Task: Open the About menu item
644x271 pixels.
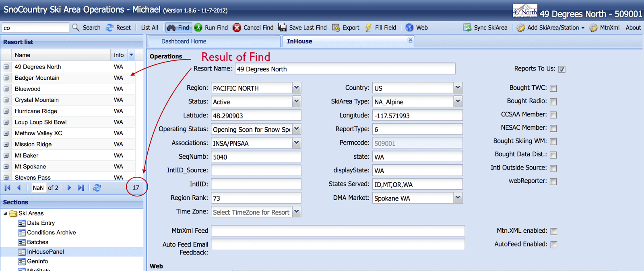Action: click(633, 27)
